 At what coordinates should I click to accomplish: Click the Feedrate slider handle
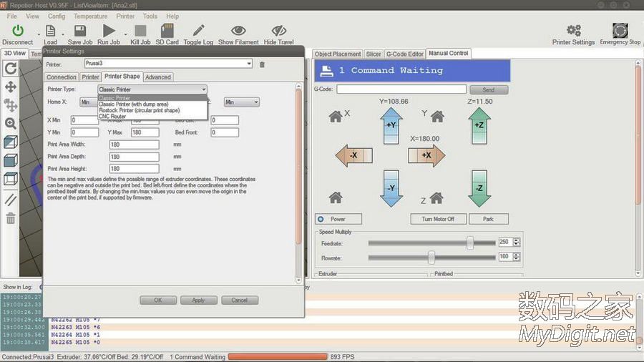click(470, 243)
